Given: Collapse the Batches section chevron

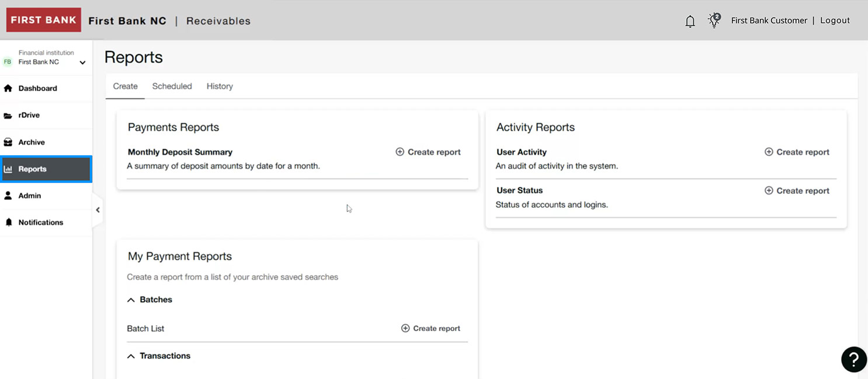Looking at the screenshot, I should click(x=131, y=300).
